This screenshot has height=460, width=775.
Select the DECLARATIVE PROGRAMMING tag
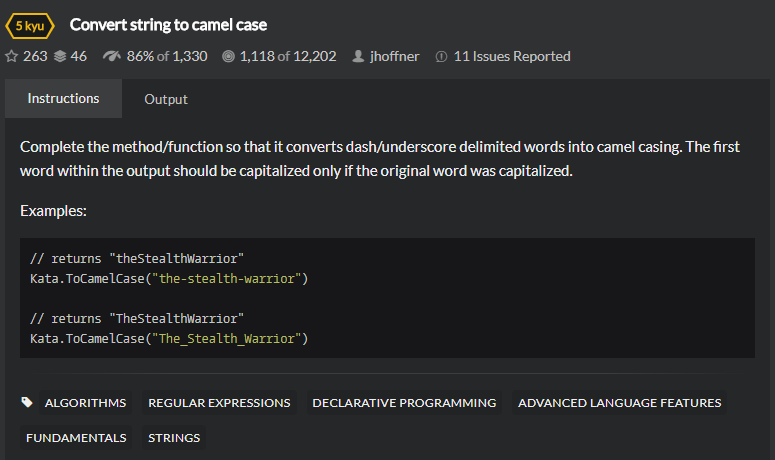coord(404,403)
